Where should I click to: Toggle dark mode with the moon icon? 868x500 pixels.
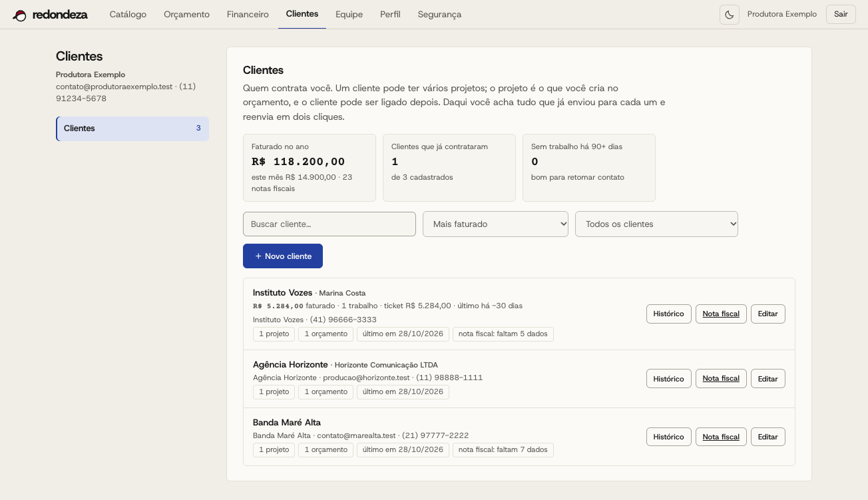[x=730, y=15]
